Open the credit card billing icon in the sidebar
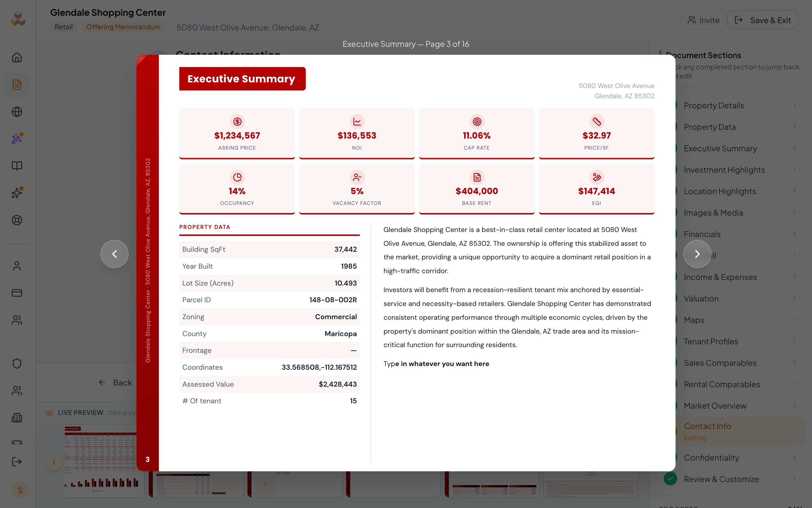The width and height of the screenshot is (812, 508). 17,293
